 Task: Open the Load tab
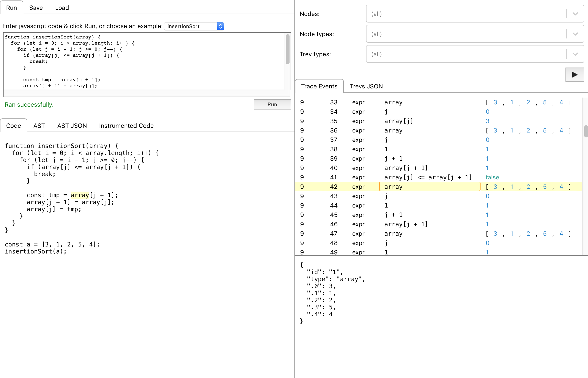pos(62,8)
